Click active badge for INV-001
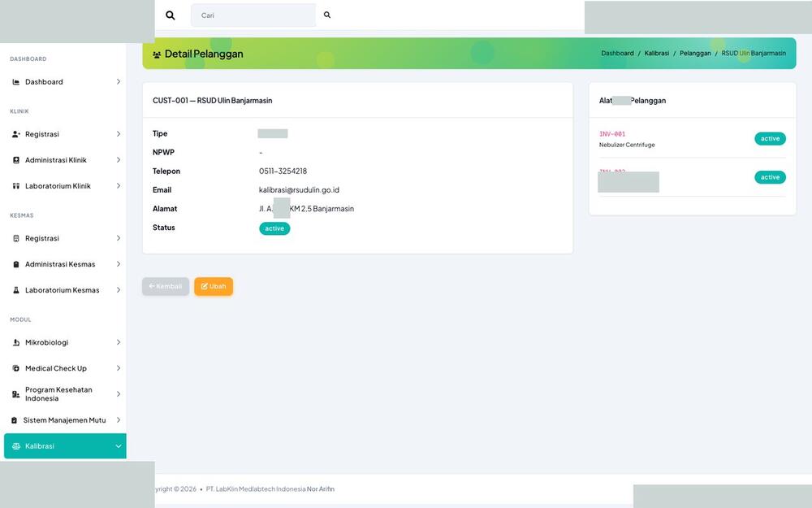Screen dimensions: 812x508 (770, 139)
